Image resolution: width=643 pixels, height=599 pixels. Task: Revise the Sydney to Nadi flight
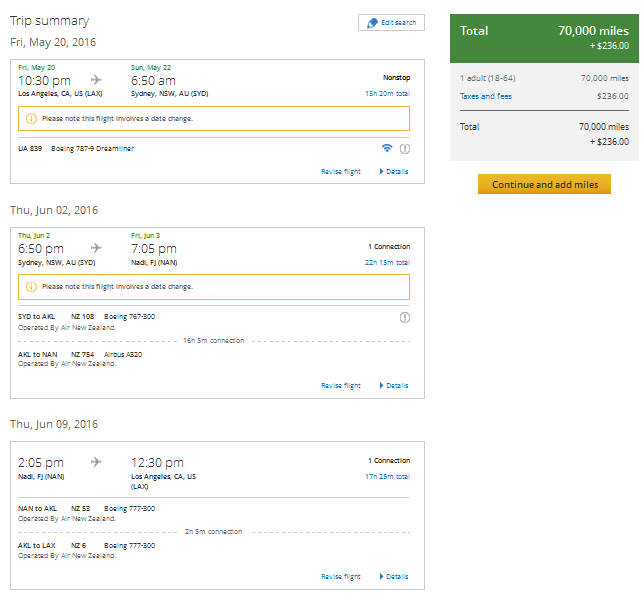tap(341, 385)
